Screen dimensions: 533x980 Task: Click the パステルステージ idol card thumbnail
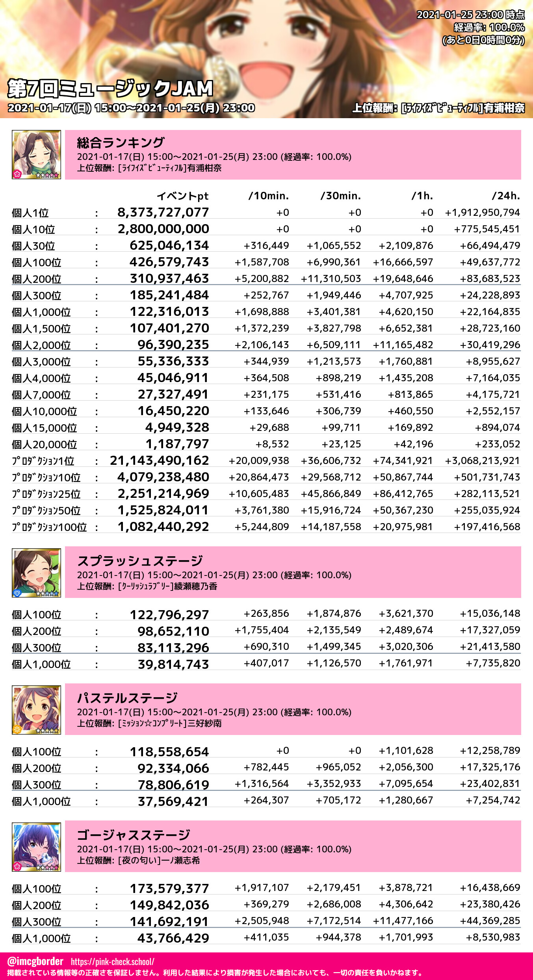(x=36, y=710)
